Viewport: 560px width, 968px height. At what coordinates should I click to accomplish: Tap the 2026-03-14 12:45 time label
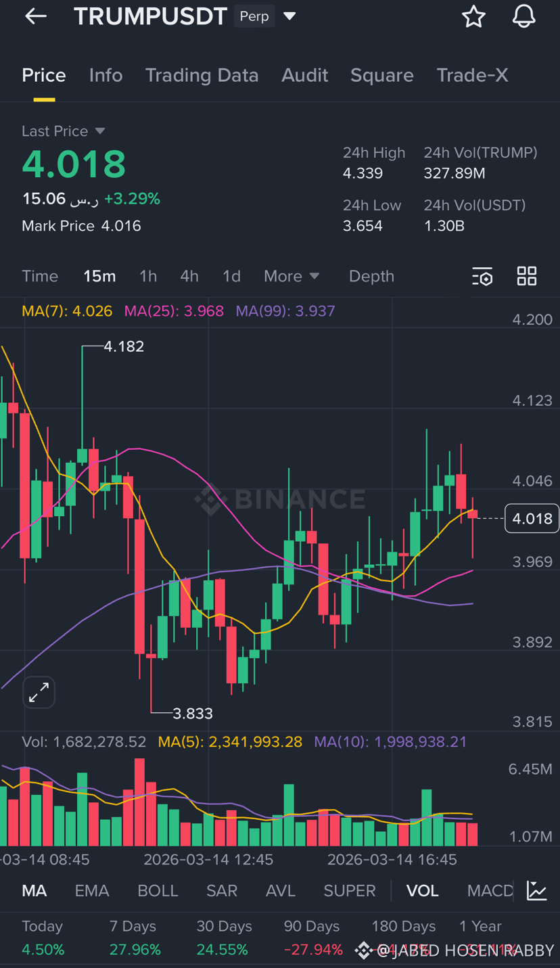(208, 860)
